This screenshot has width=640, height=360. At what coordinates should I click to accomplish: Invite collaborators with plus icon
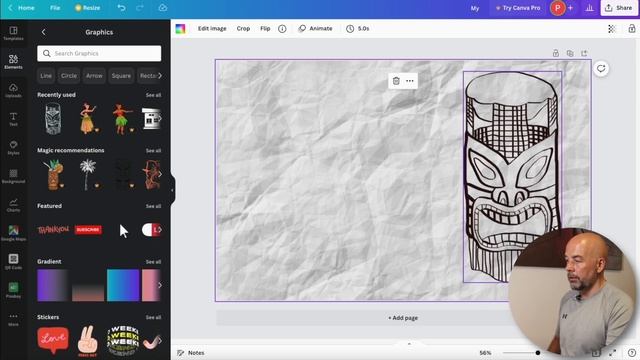(x=570, y=8)
